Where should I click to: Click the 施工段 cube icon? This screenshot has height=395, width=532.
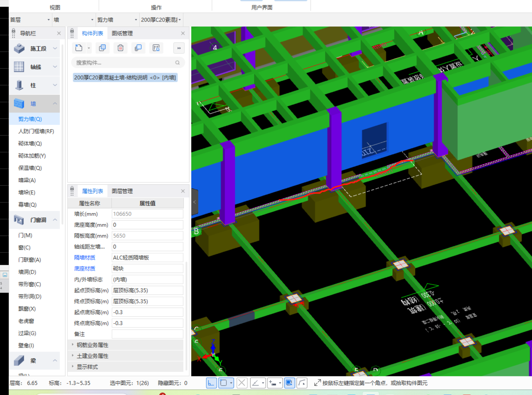click(19, 48)
